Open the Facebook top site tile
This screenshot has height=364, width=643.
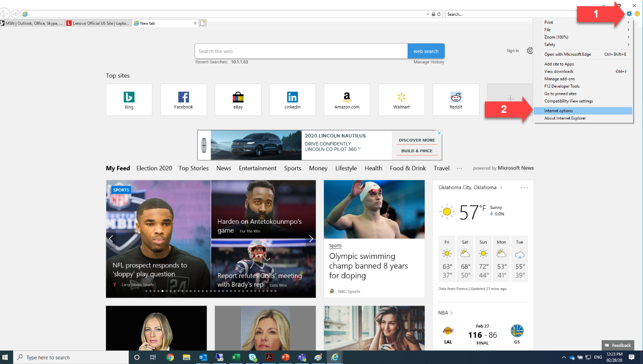point(183,100)
